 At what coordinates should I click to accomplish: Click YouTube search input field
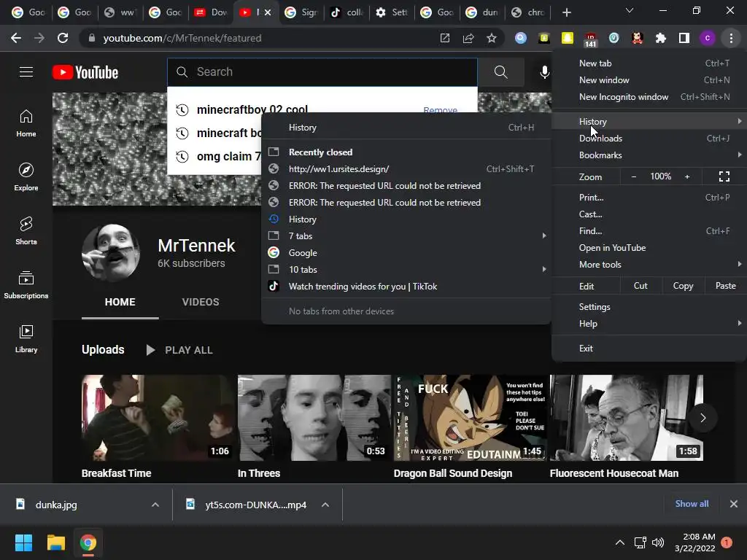click(322, 72)
